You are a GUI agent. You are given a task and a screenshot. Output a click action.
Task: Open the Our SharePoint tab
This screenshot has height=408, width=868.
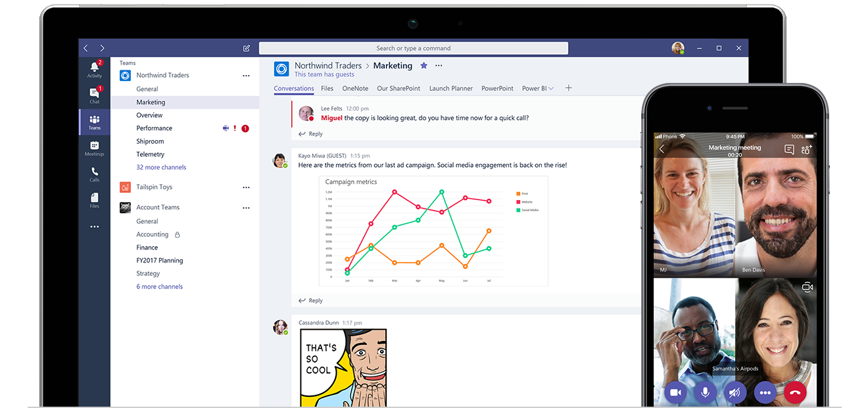[x=398, y=88]
